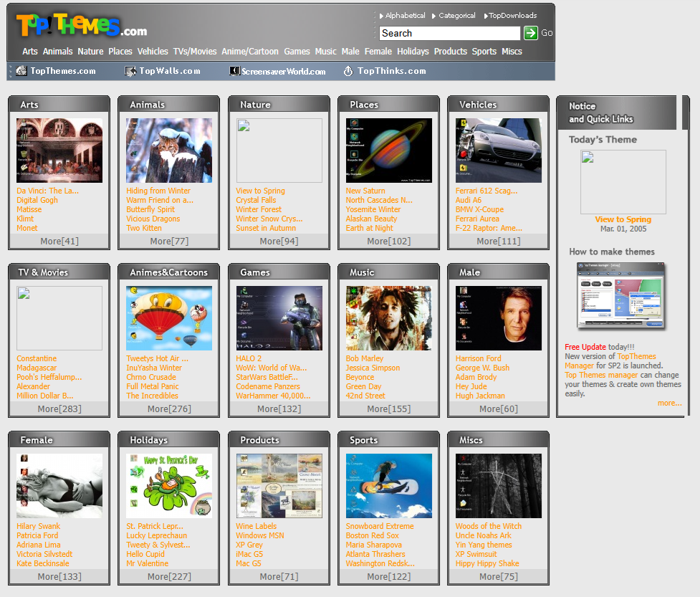
Task: Click the TopThemes.com network bar icon
Action: (x=21, y=71)
